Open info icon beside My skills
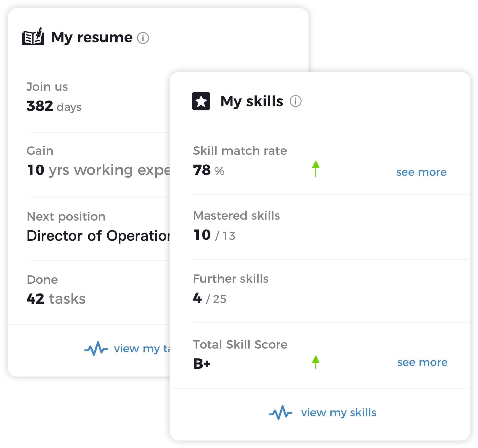This screenshot has width=478, height=448. [x=295, y=101]
